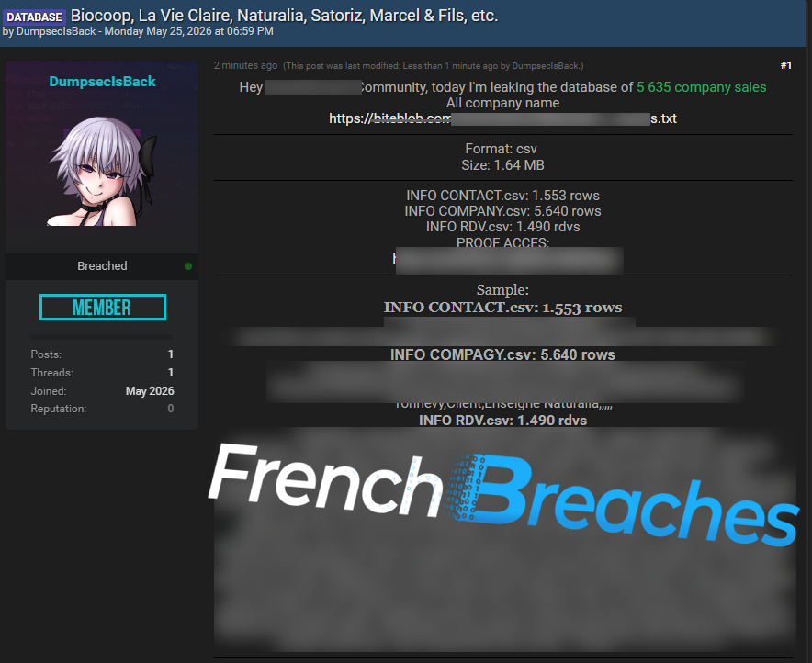Select 'INFO CONTACT.csv: 1.553 rows' in info list
812x663 pixels.
coord(502,195)
